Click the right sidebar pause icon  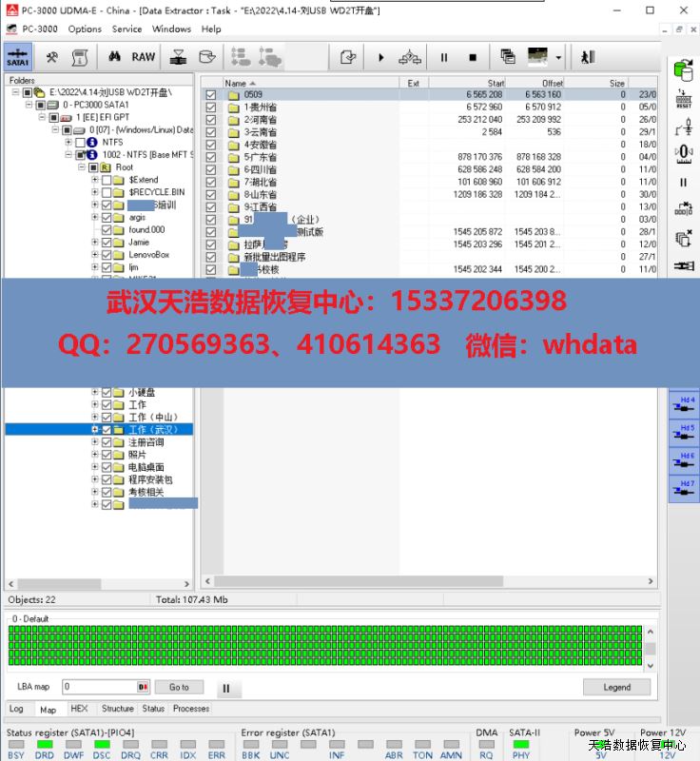coord(683,182)
